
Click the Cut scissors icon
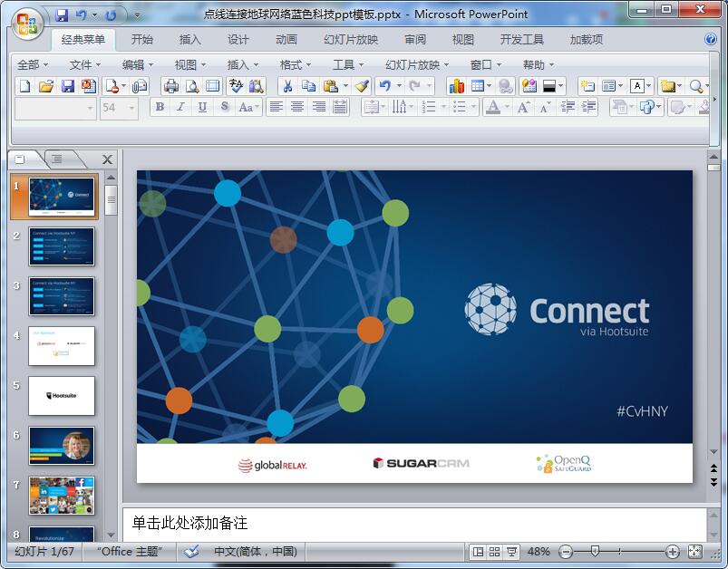(x=288, y=86)
